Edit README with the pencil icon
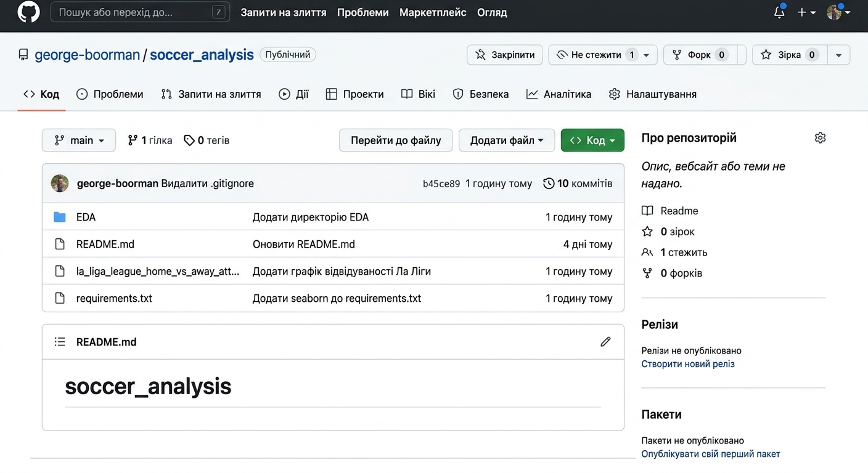Image resolution: width=868 pixels, height=473 pixels. click(x=605, y=342)
